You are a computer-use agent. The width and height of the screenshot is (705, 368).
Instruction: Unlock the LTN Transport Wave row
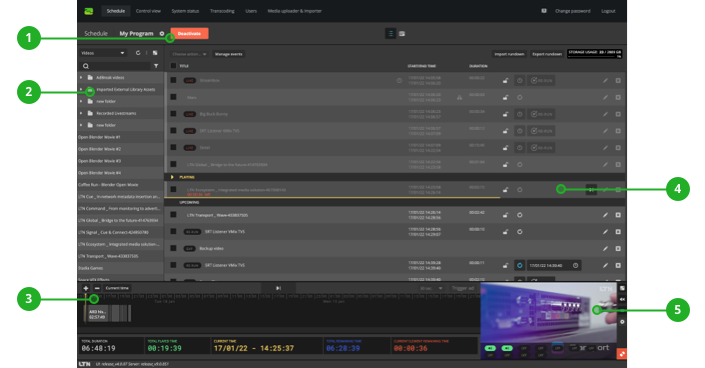[505, 215]
